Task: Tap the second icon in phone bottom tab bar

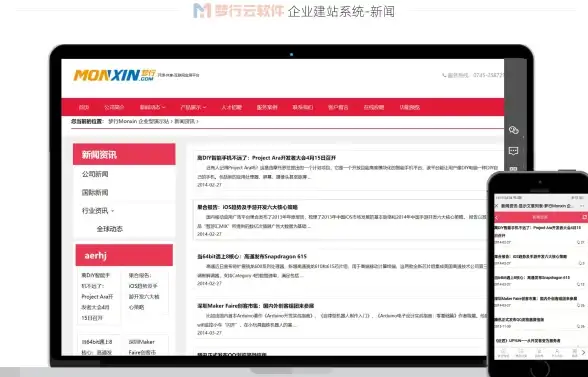Action: click(x=521, y=353)
